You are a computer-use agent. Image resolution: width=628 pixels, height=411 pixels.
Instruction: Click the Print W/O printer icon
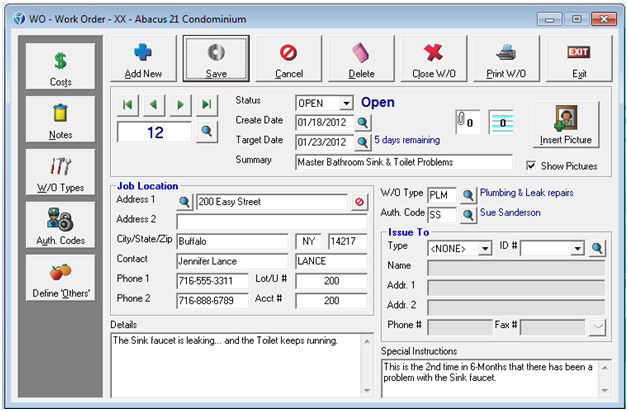pos(506,52)
